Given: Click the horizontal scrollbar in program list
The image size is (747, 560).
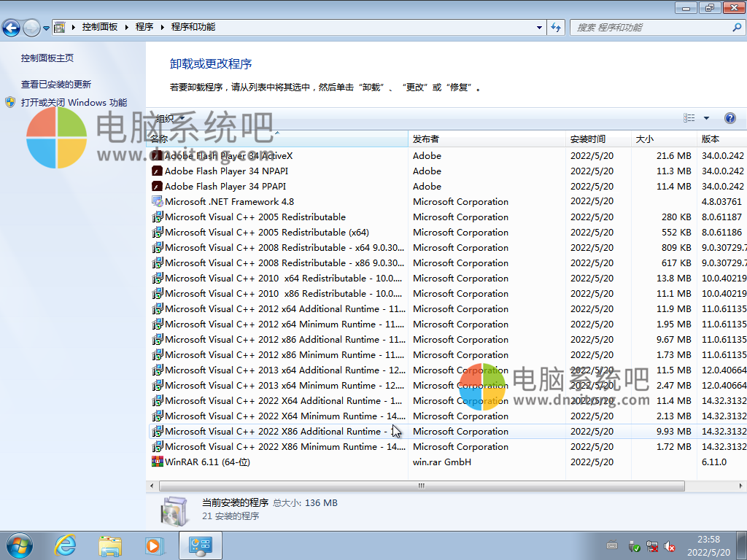Looking at the screenshot, I should tap(420, 486).
